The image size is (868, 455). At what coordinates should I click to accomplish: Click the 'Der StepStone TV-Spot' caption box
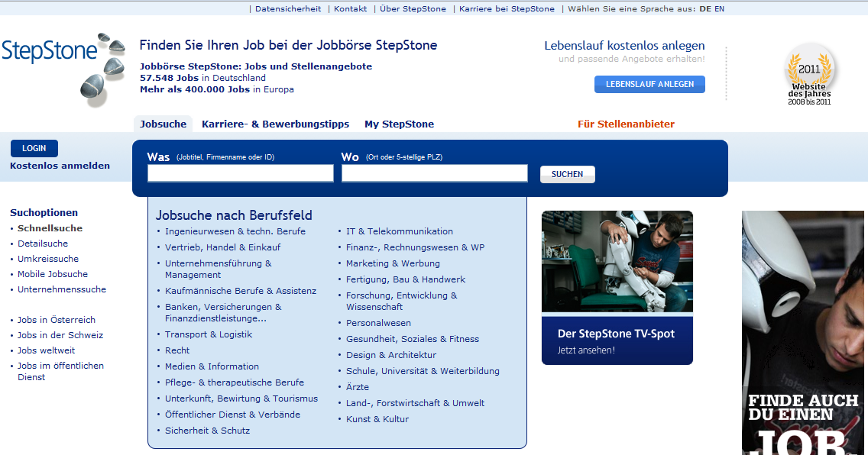click(x=617, y=340)
